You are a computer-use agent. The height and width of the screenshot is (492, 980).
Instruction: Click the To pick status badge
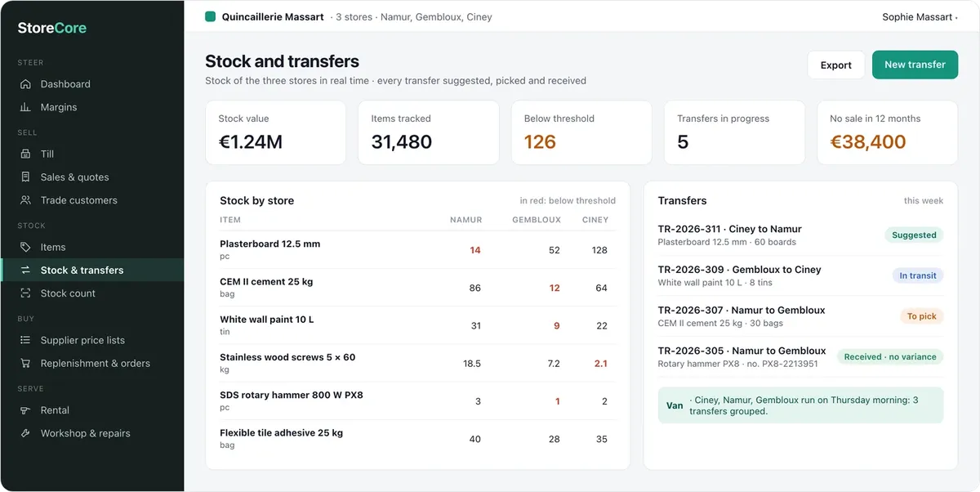tap(922, 316)
